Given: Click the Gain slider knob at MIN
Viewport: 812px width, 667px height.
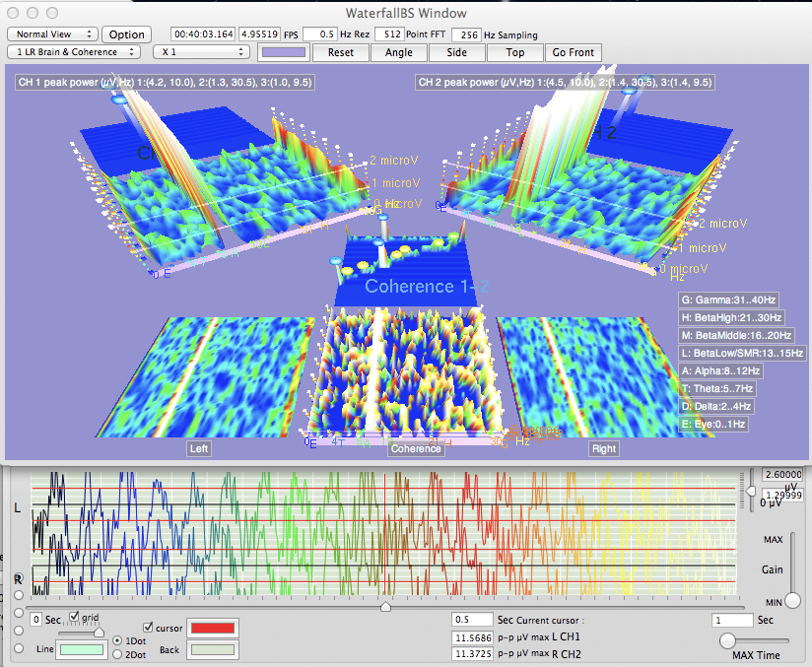Looking at the screenshot, I should click(792, 601).
